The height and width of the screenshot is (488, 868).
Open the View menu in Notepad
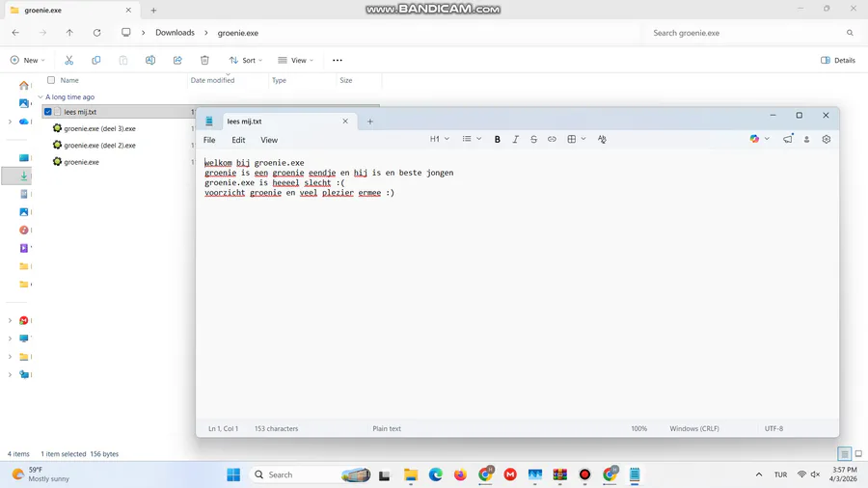(x=269, y=140)
